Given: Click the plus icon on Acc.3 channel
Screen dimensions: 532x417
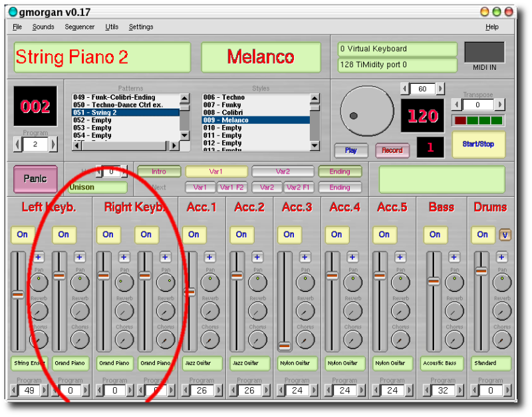Looking at the screenshot, I should point(305,257).
